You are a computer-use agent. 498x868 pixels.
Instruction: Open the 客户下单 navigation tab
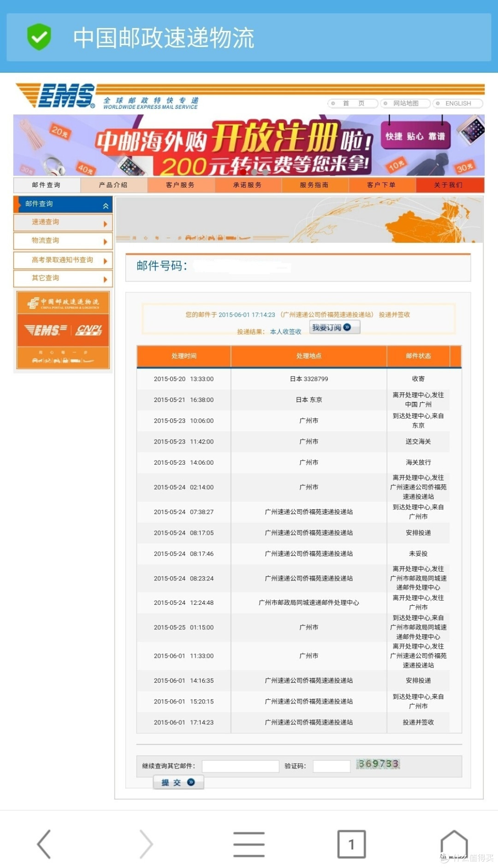tap(382, 185)
